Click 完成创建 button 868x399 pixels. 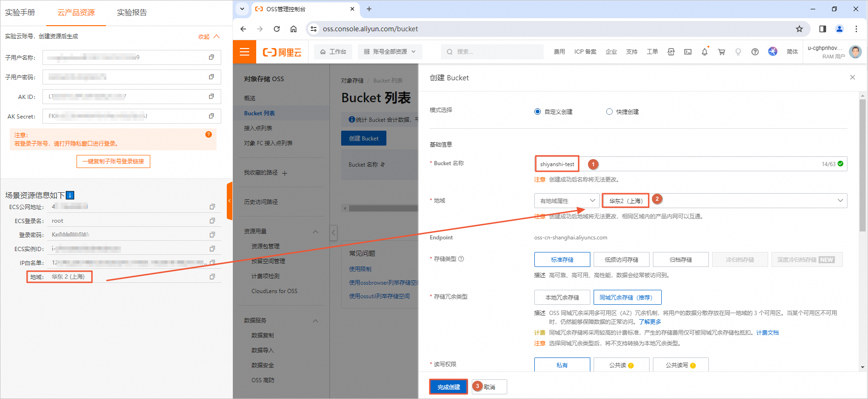click(448, 387)
